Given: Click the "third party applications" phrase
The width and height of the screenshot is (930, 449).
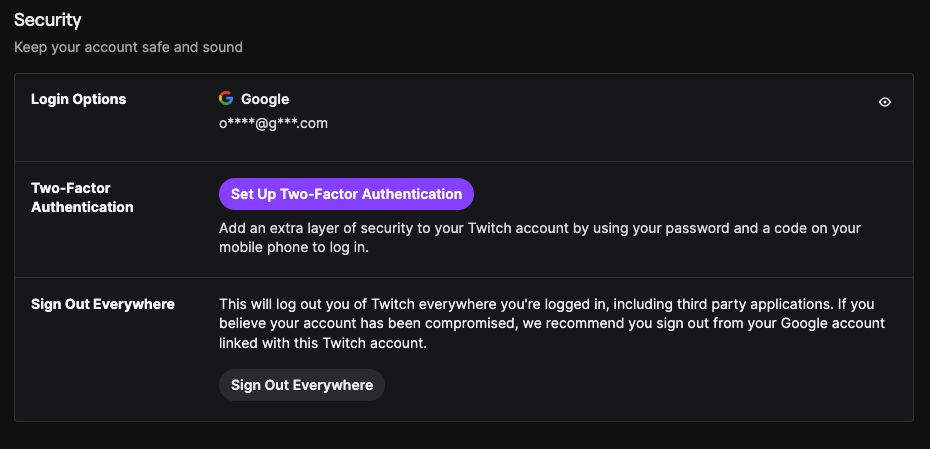Looking at the screenshot, I should (738, 304).
